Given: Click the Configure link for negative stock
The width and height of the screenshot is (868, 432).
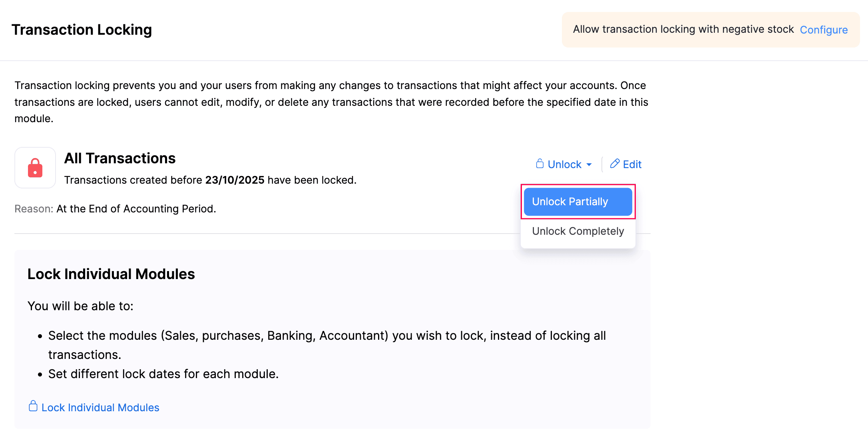Looking at the screenshot, I should coord(824,30).
